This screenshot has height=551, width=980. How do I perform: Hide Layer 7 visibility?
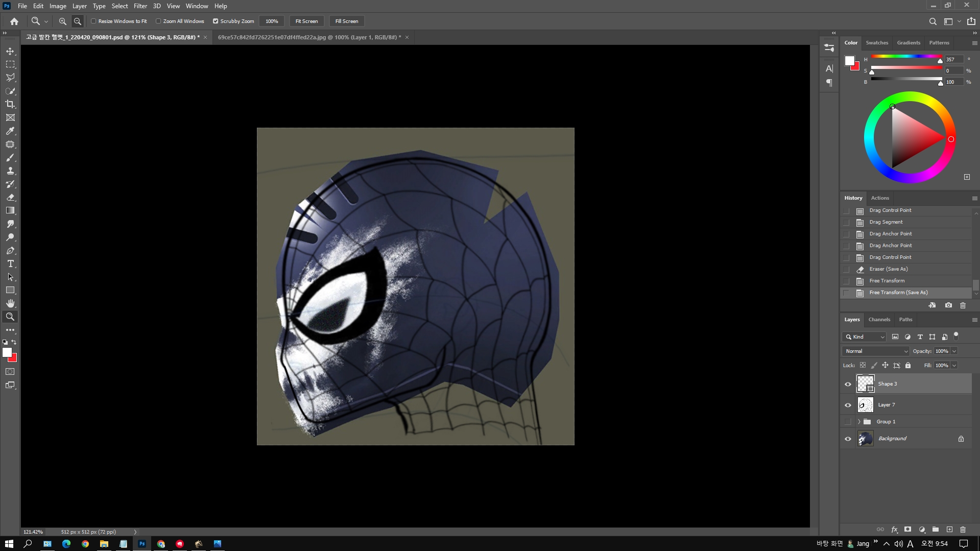848,405
